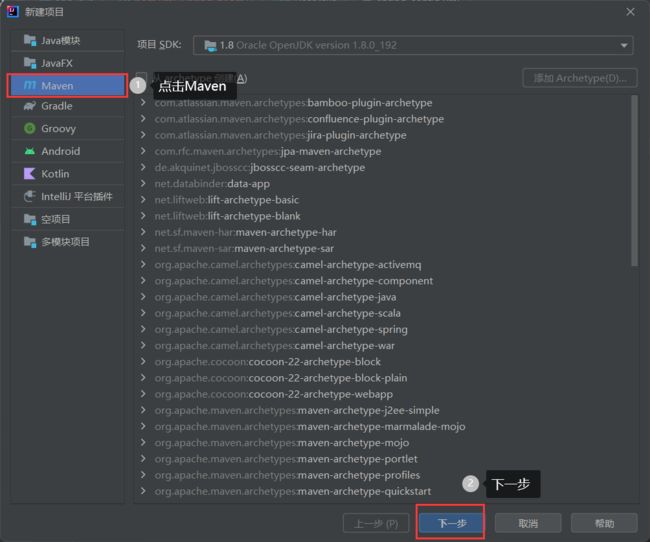This screenshot has width=650, height=542.
Task: Expand net.databinder data-app node
Action: 143,183
